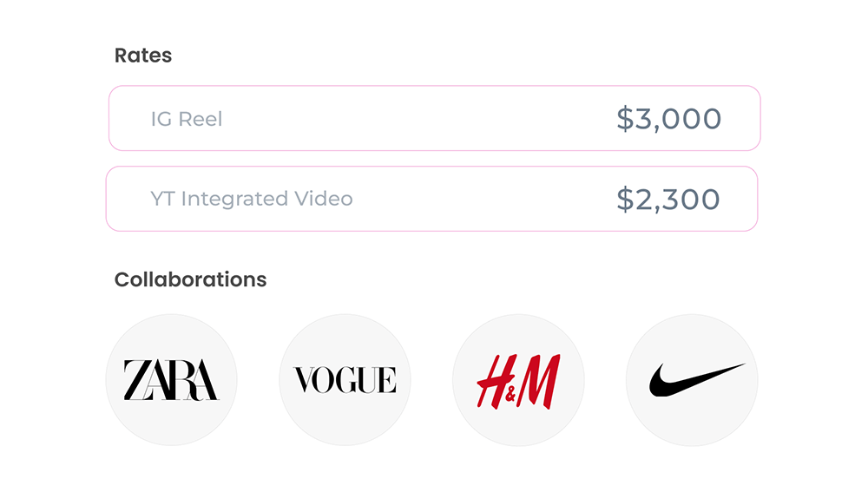Select the Vogue brand logo

coord(345,380)
